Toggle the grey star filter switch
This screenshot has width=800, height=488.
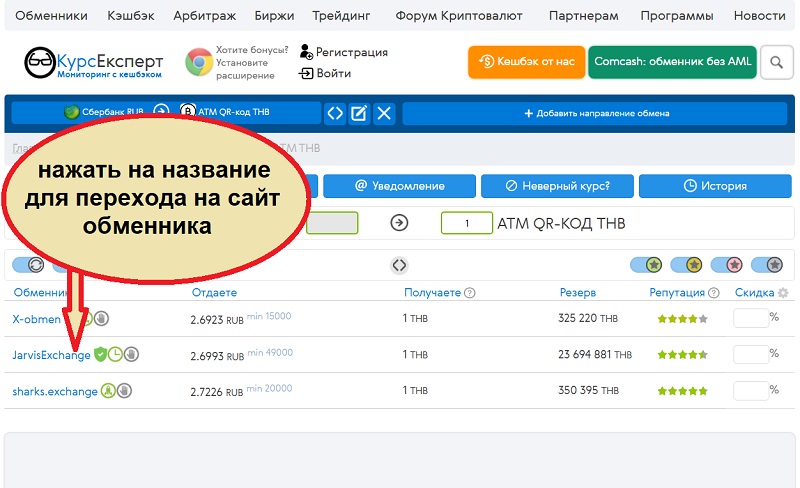coord(767,265)
